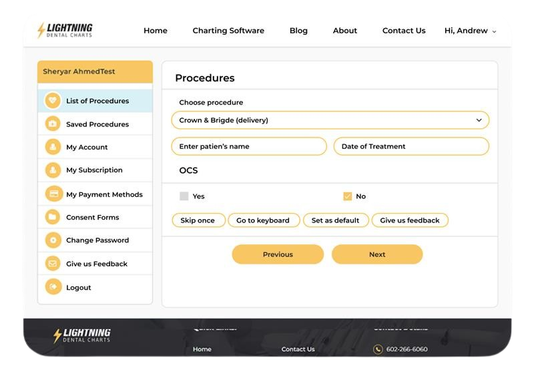534x392 pixels.
Task: Click the My Payment Methods card icon
Action: pos(52,194)
